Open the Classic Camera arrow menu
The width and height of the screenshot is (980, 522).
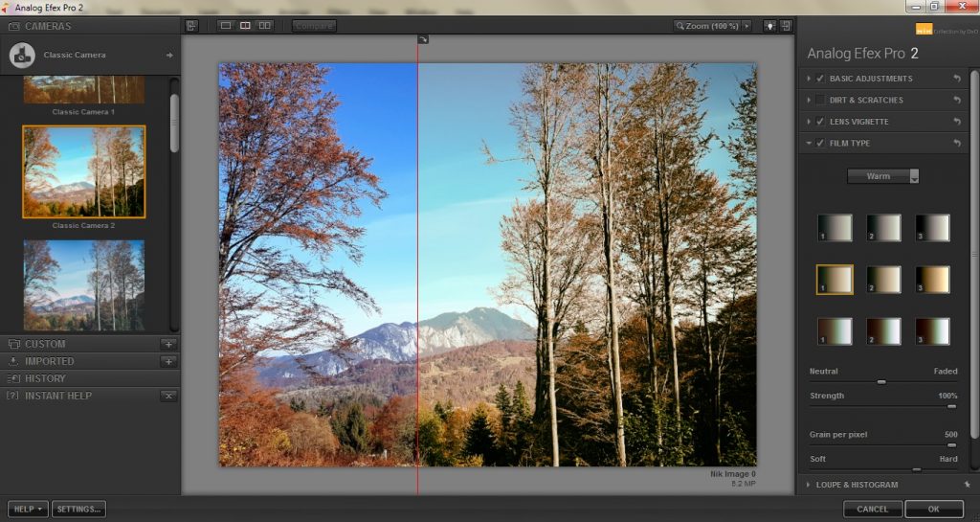point(168,55)
